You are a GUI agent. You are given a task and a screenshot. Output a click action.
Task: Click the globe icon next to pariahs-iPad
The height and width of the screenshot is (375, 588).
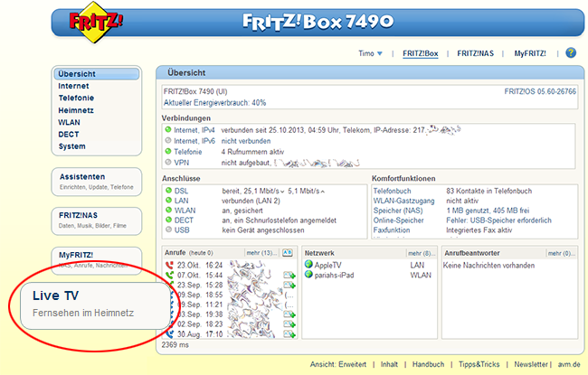click(x=308, y=275)
